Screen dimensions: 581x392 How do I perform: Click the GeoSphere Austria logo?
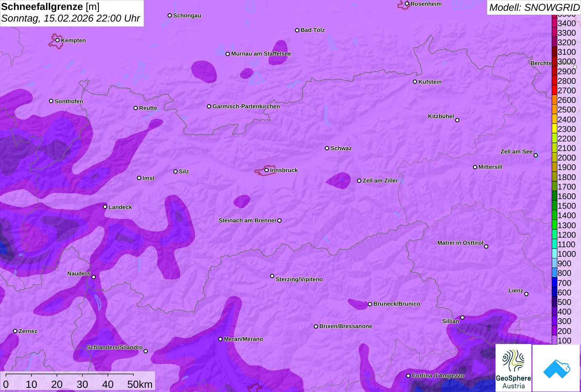tap(513, 368)
